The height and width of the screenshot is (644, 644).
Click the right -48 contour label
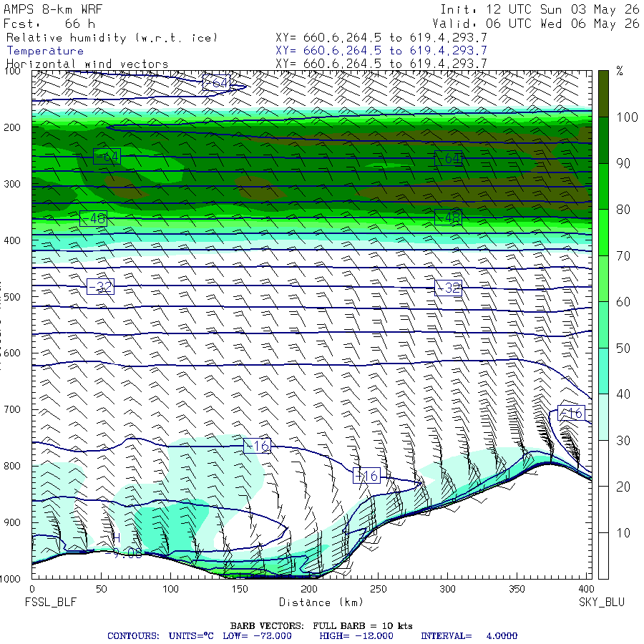pyautogui.click(x=448, y=218)
